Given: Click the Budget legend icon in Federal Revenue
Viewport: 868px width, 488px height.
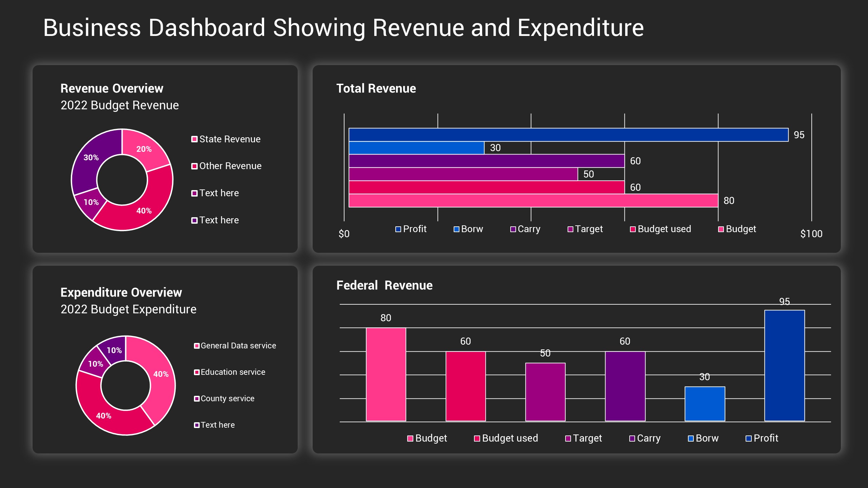Looking at the screenshot, I should click(410, 438).
